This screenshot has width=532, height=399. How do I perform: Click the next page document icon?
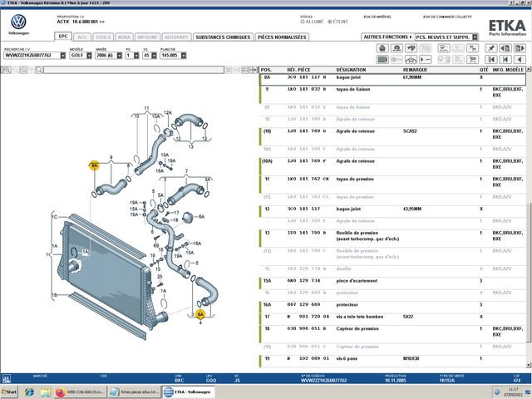[x=520, y=48]
